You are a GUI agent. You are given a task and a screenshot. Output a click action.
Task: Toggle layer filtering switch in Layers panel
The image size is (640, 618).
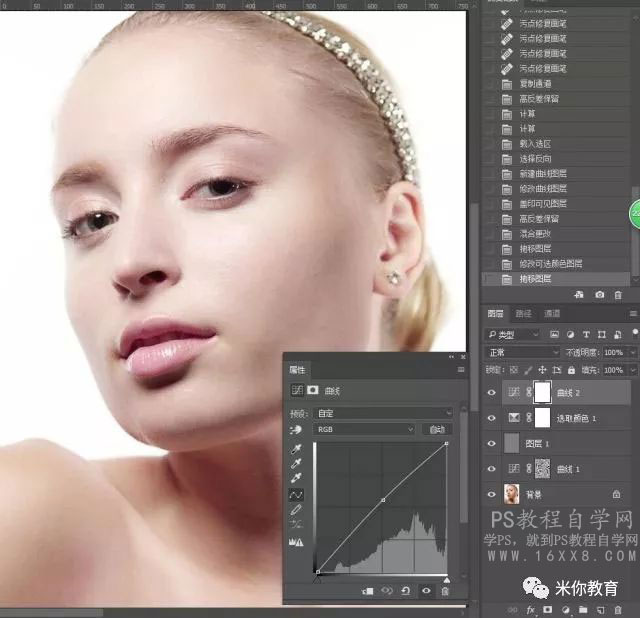[635, 333]
